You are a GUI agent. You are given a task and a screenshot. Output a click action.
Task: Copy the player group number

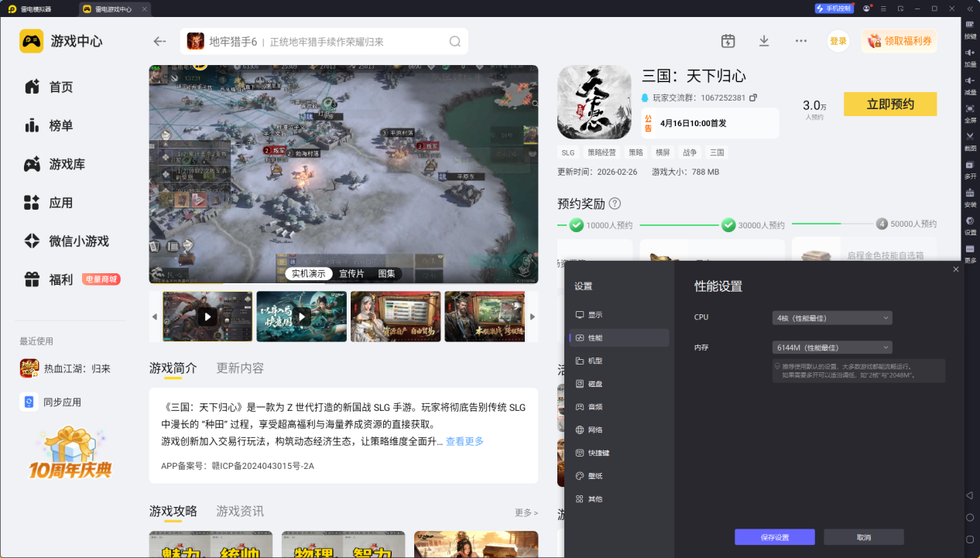tap(753, 98)
